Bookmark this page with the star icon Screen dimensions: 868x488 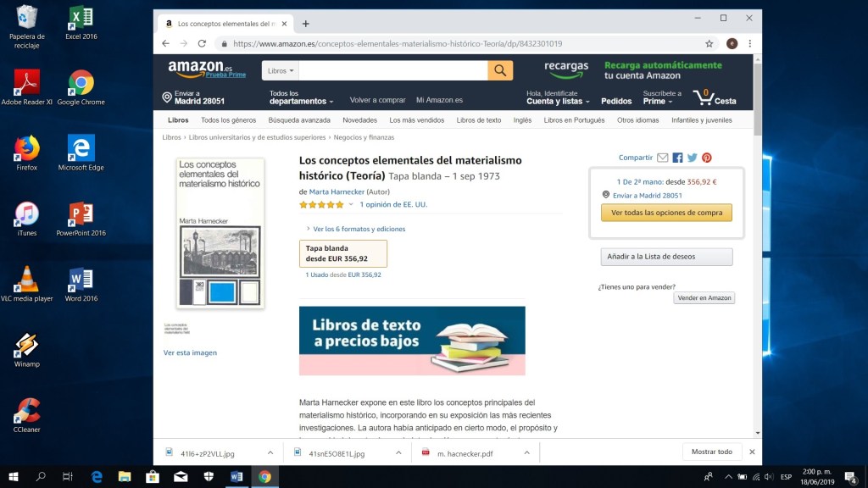(709, 44)
